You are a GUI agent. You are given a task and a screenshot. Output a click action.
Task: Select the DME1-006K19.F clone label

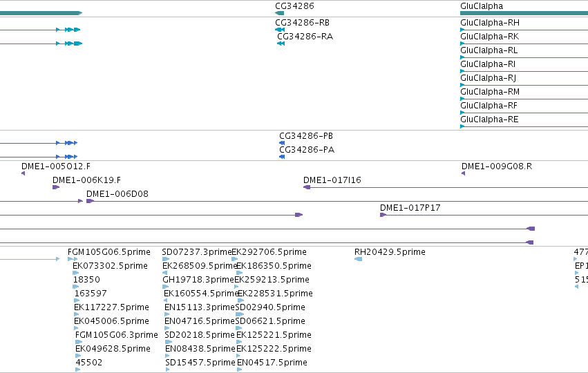tap(86, 180)
